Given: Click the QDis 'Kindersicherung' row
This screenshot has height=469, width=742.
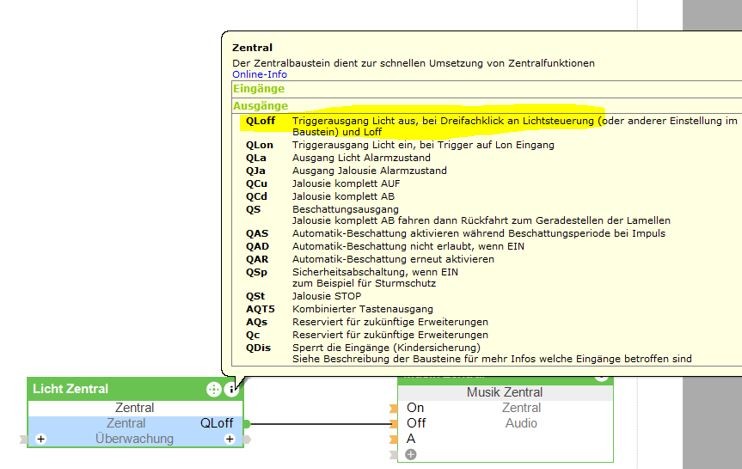Looking at the screenshot, I should (x=468, y=353).
